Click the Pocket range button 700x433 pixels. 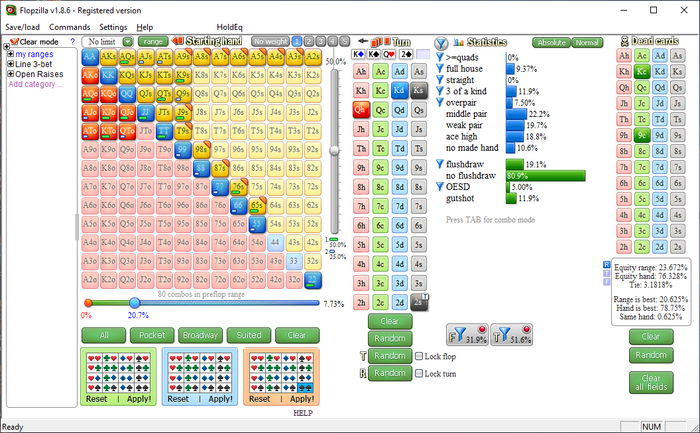point(152,335)
